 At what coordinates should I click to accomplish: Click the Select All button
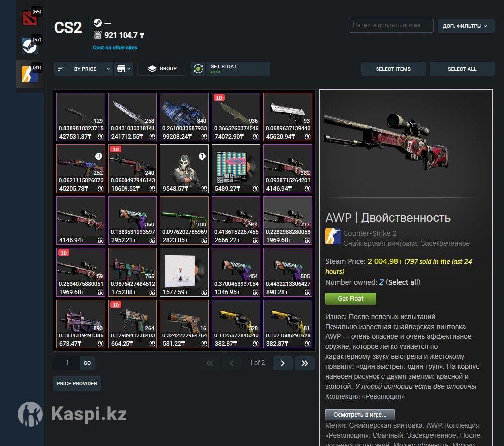tap(462, 69)
